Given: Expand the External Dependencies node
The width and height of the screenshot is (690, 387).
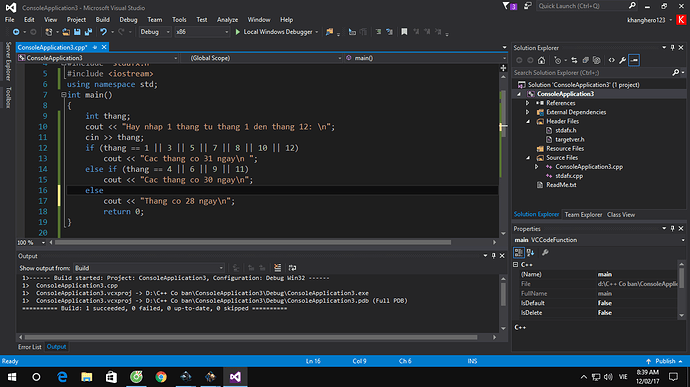Looking at the screenshot, I should tap(527, 112).
